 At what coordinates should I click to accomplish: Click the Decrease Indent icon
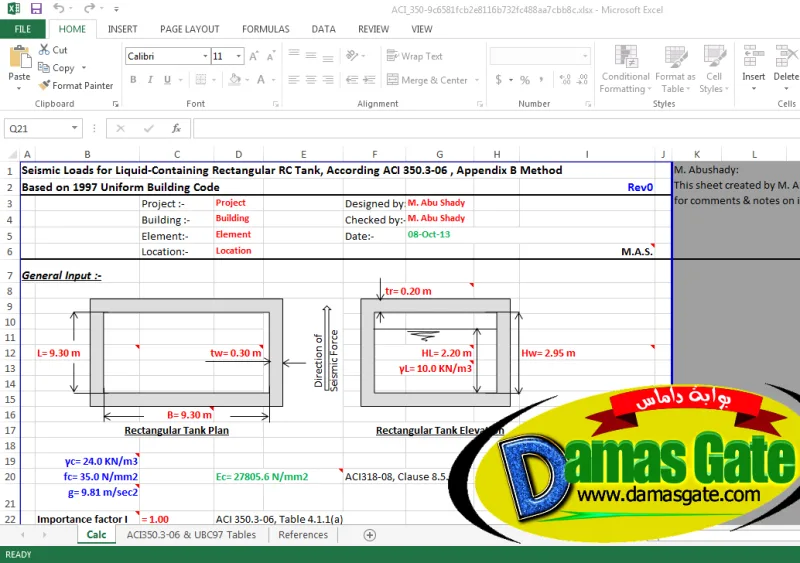352,80
